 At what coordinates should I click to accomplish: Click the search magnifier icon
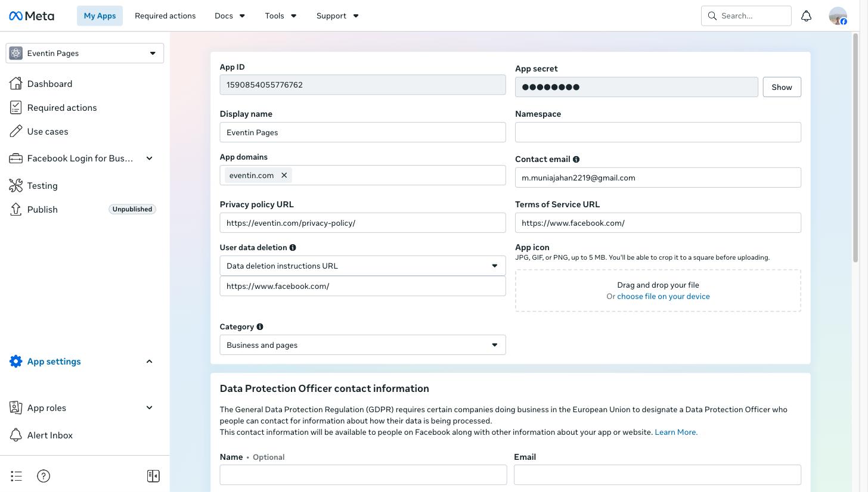click(712, 16)
